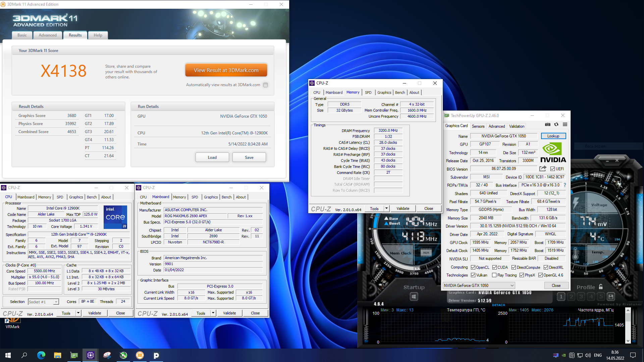Open the Socket #1 selection dropdown

[44, 302]
